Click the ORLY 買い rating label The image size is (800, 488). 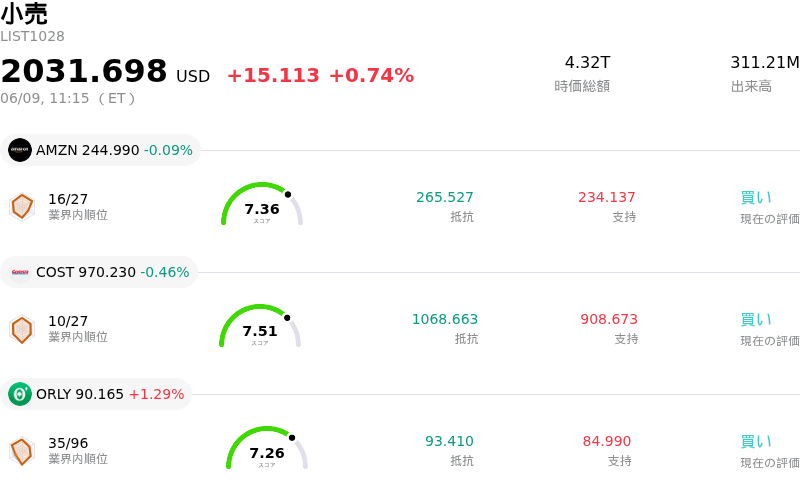[756, 442]
